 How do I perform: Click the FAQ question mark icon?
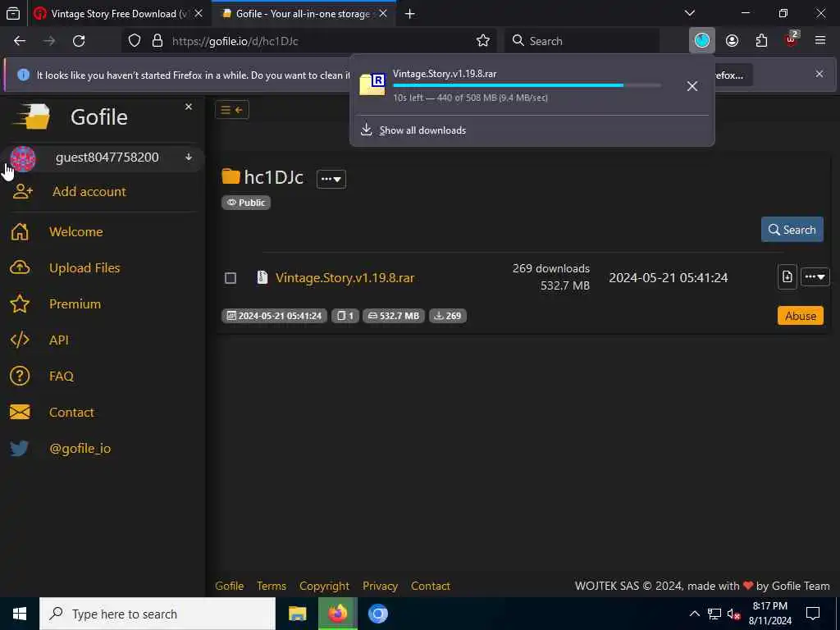click(x=20, y=376)
